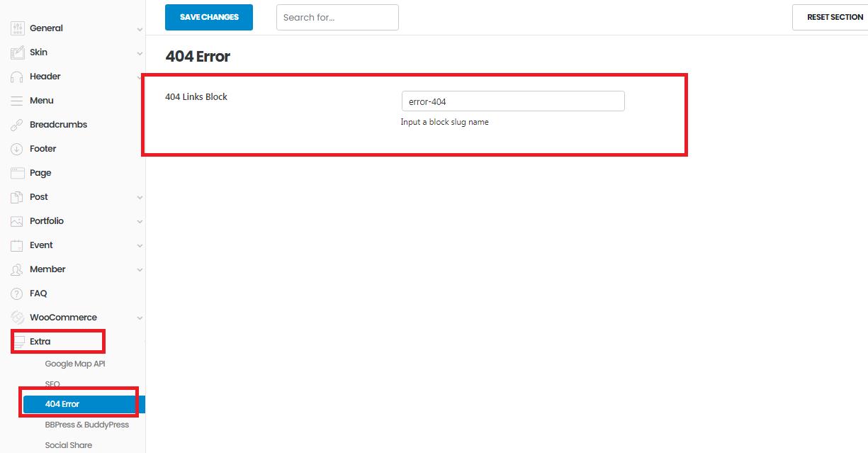Click the 404 Error page heading

[198, 57]
